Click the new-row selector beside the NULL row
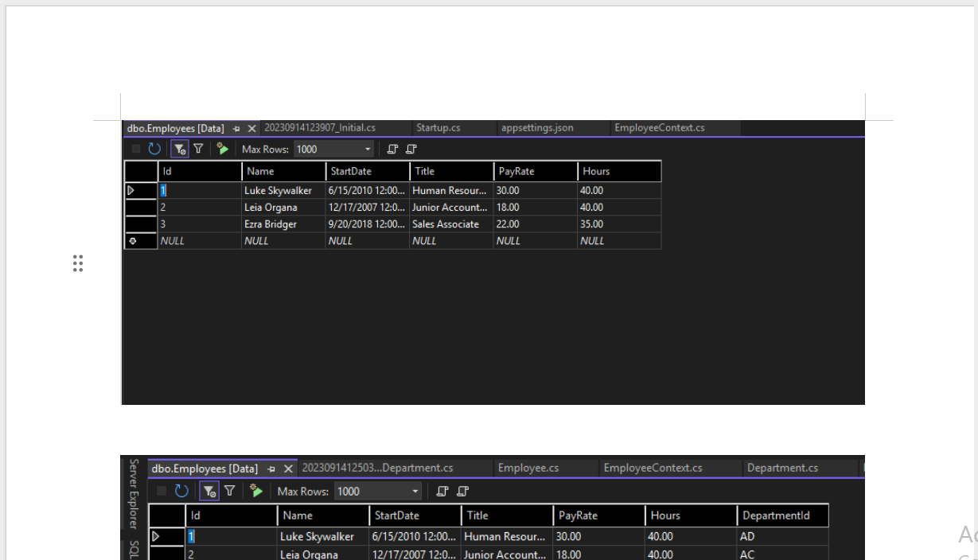This screenshot has height=560, width=978. (x=132, y=241)
